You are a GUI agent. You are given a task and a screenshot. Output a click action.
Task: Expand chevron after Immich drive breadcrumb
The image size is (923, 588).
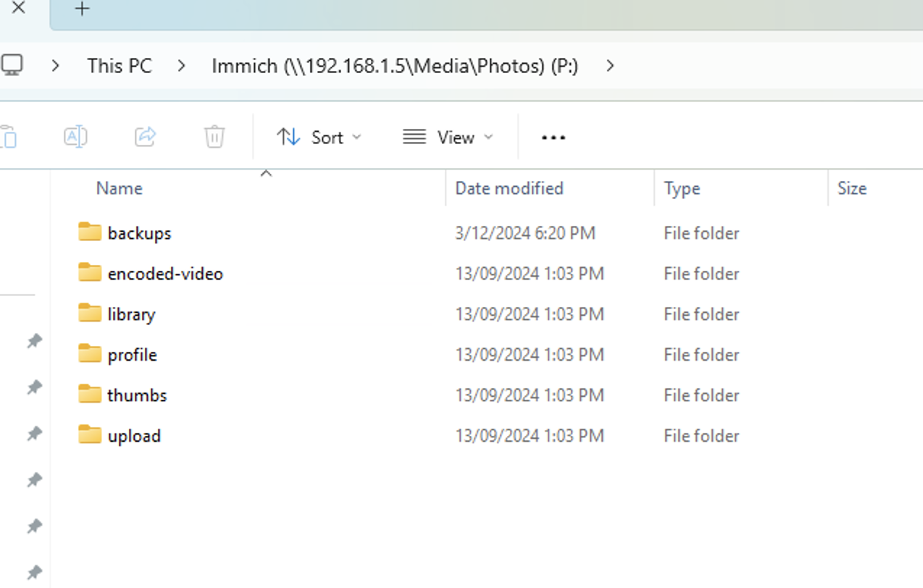pyautogui.click(x=610, y=66)
